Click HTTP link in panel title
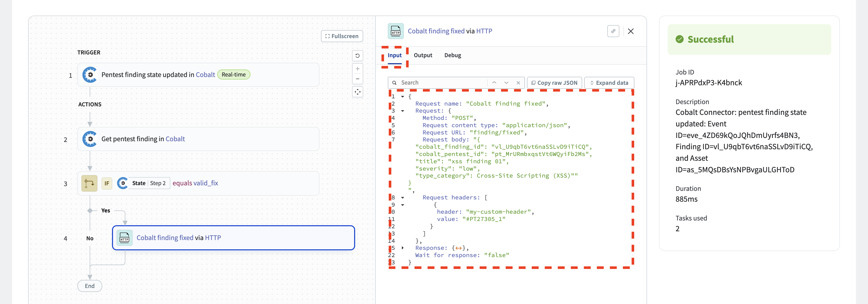Image resolution: width=868 pixels, height=304 pixels. [x=484, y=31]
